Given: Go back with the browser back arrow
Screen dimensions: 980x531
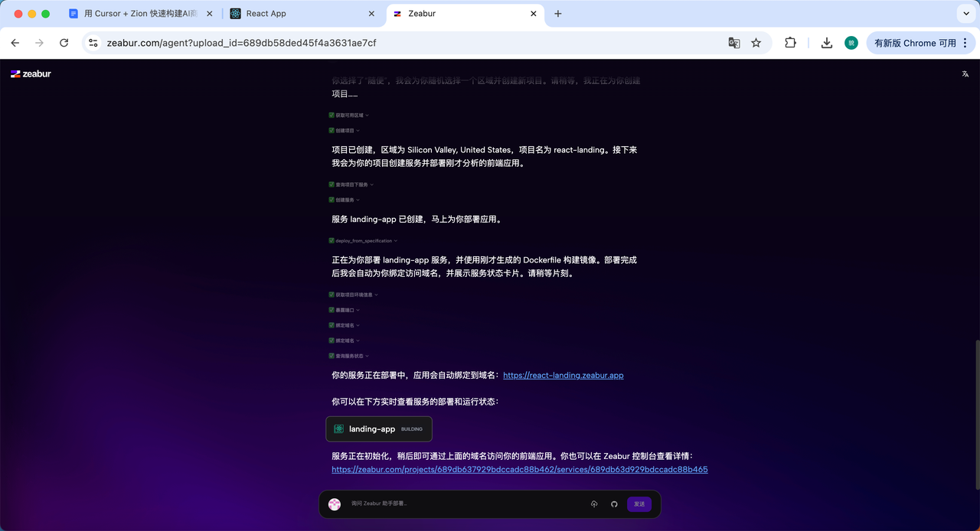Looking at the screenshot, I should [15, 43].
